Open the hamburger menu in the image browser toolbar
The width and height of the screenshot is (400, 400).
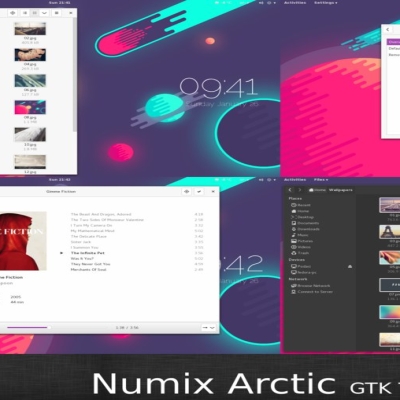(56, 13)
